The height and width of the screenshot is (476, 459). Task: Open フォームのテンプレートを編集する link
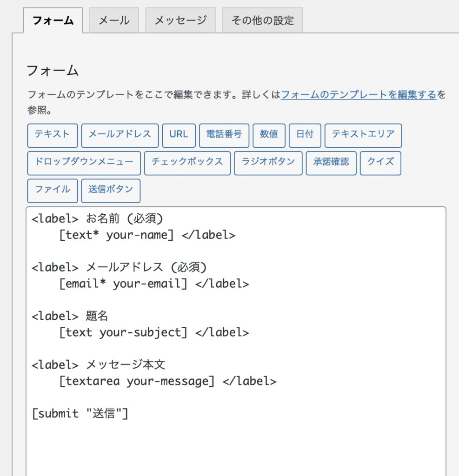pos(359,95)
